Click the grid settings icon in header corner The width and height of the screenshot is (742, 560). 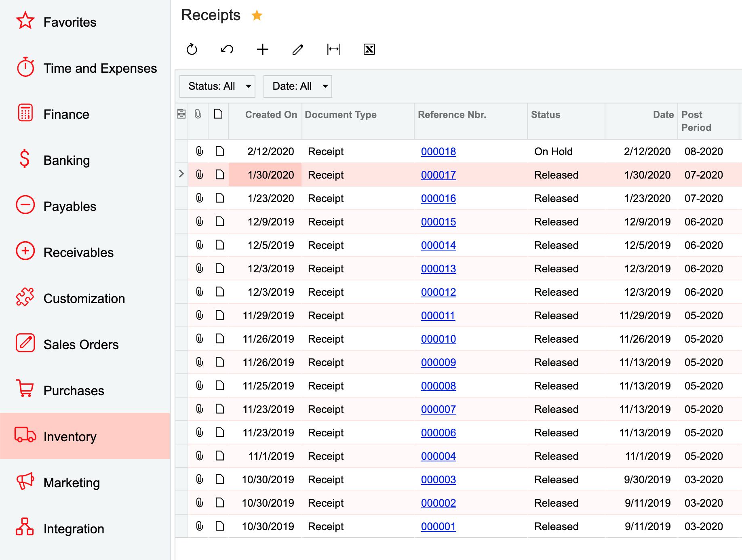tap(181, 114)
